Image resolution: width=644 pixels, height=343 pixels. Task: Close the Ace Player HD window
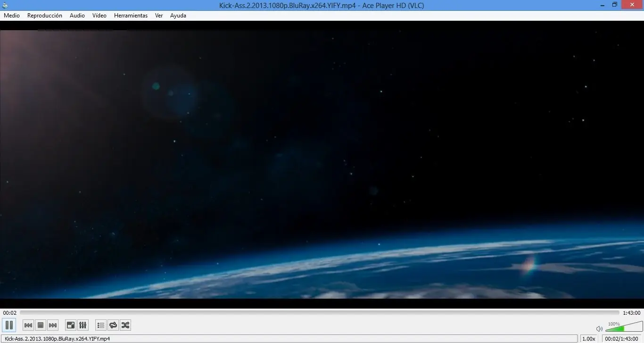tap(633, 5)
